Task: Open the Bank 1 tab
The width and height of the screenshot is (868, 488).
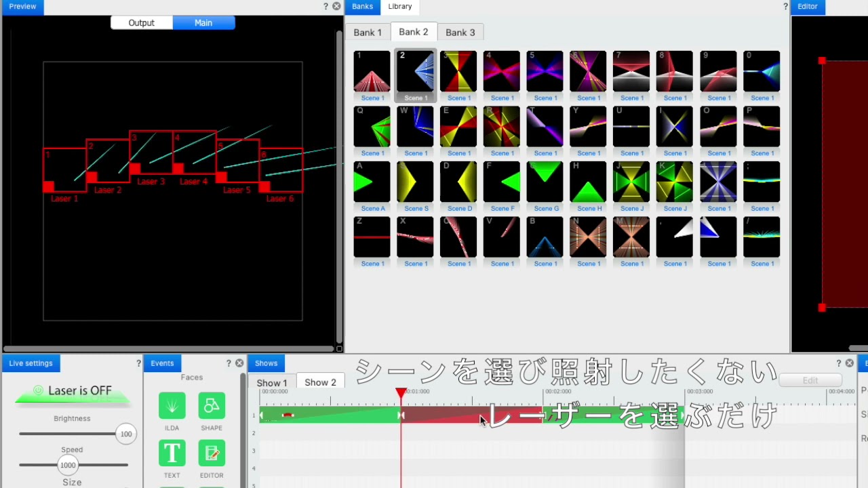Action: click(368, 33)
